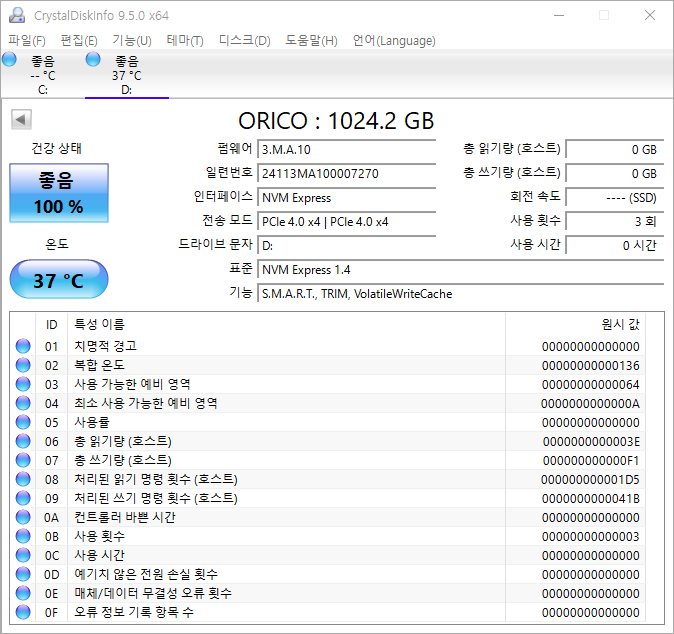Click the serial number field 24113MA100007270
Viewport: 674px width, 634px height.
pos(346,174)
